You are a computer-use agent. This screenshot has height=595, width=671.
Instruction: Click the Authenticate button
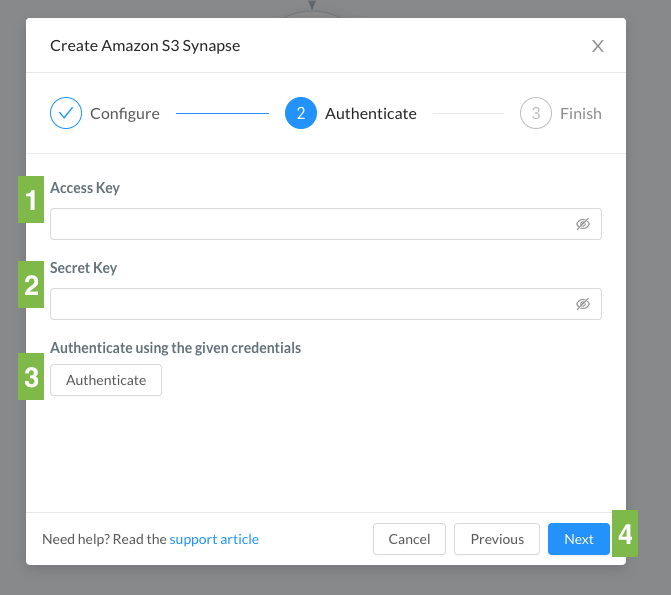pyautogui.click(x=106, y=380)
